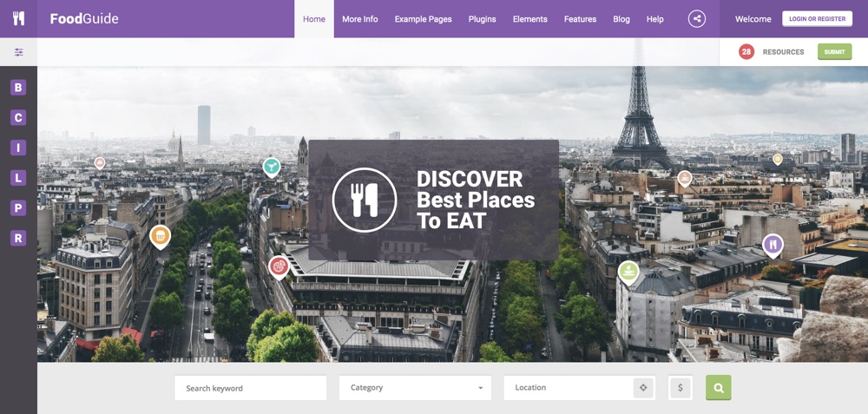Open the Blog menu item

621,19
